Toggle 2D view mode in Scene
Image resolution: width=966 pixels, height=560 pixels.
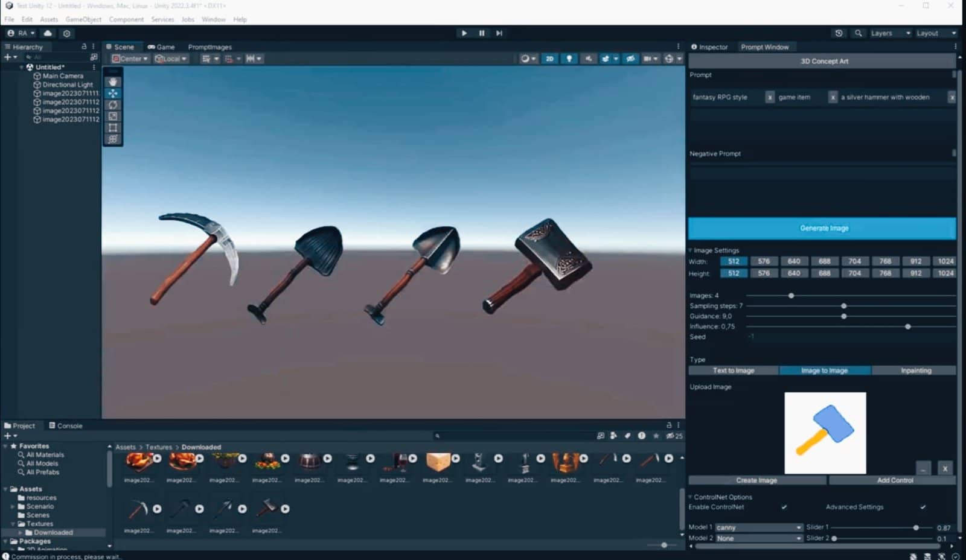click(x=549, y=59)
